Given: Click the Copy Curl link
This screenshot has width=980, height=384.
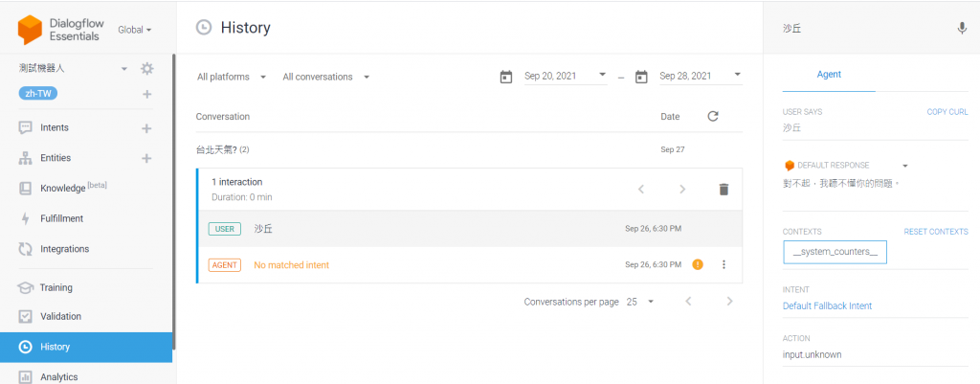Looking at the screenshot, I should (947, 112).
